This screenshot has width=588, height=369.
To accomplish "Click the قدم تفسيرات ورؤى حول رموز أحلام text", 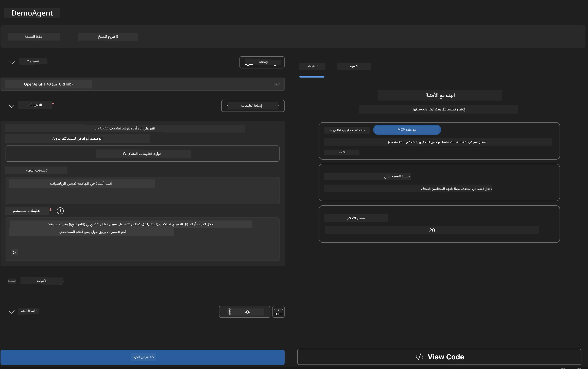I will click(93, 232).
